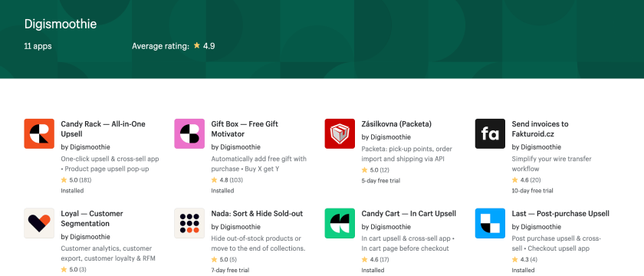The height and width of the screenshot is (276, 644).
Task: Click the Fakturoid 4.6 (20) rating
Action: pyautogui.click(x=526, y=180)
